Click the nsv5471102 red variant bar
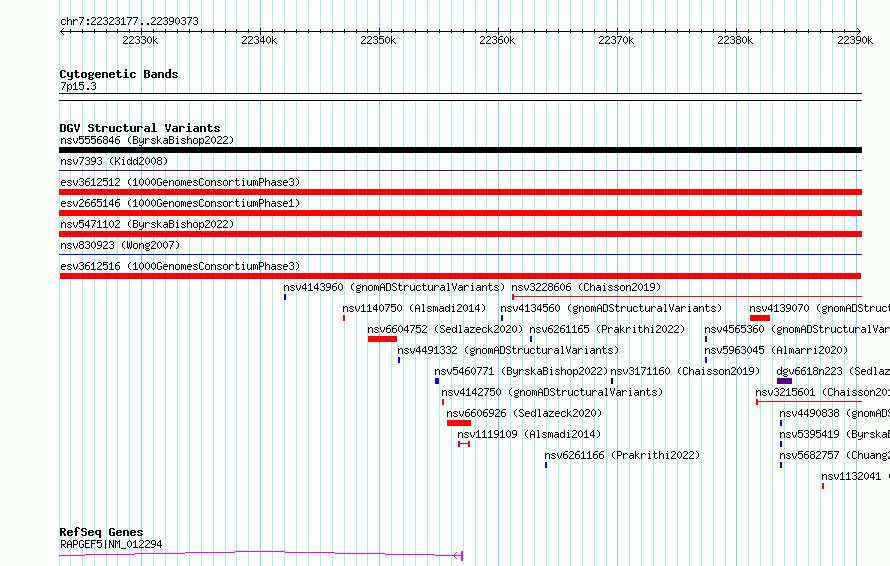This screenshot has width=890, height=566. (460, 234)
